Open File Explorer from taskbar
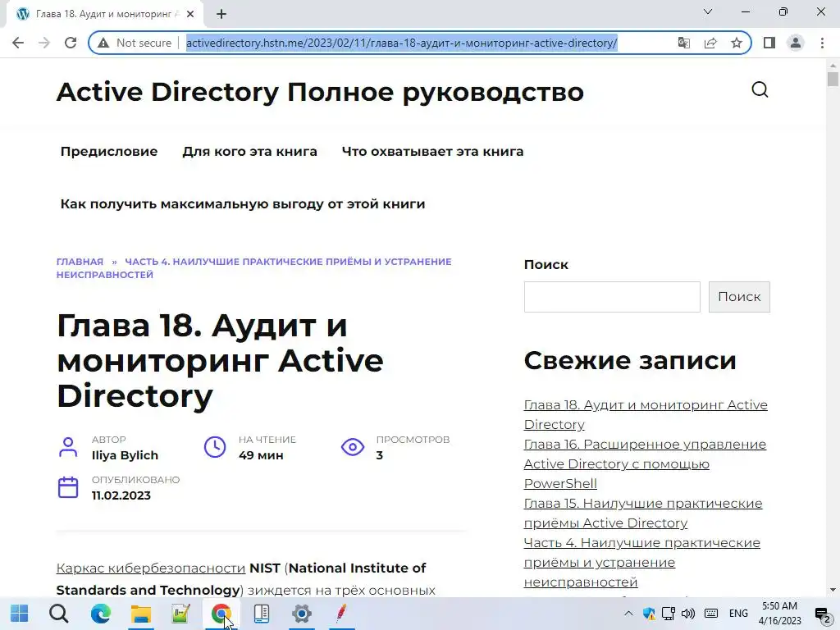This screenshot has width=840, height=630. [141, 614]
